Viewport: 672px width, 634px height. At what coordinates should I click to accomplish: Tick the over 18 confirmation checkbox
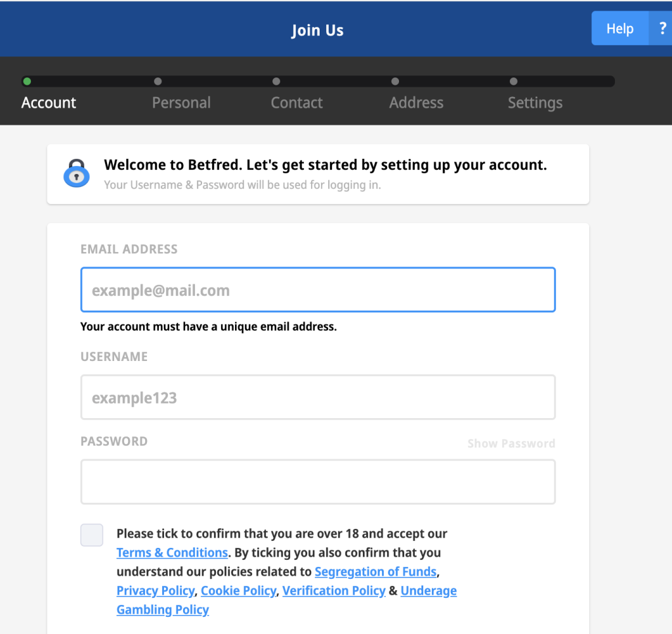click(x=92, y=535)
